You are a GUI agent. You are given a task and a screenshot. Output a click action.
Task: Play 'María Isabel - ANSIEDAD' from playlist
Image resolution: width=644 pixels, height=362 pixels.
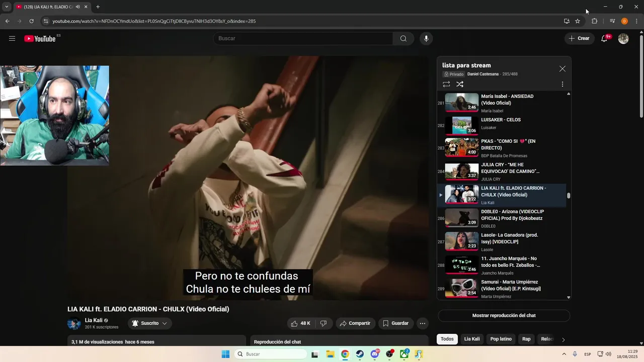pyautogui.click(x=502, y=103)
